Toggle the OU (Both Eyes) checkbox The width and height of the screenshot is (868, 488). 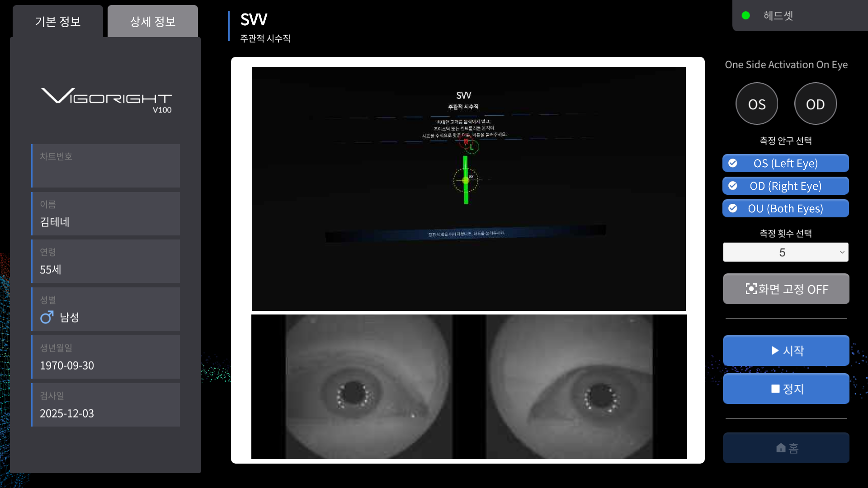point(733,208)
